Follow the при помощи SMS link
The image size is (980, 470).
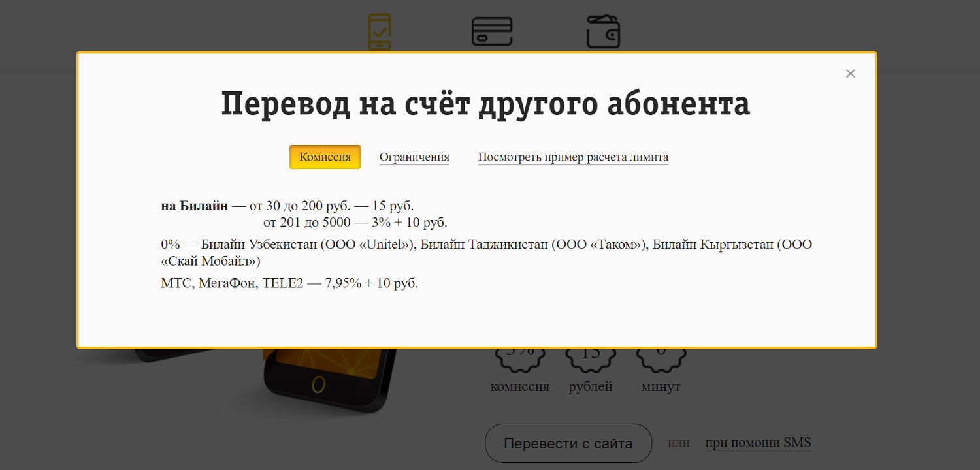758,443
